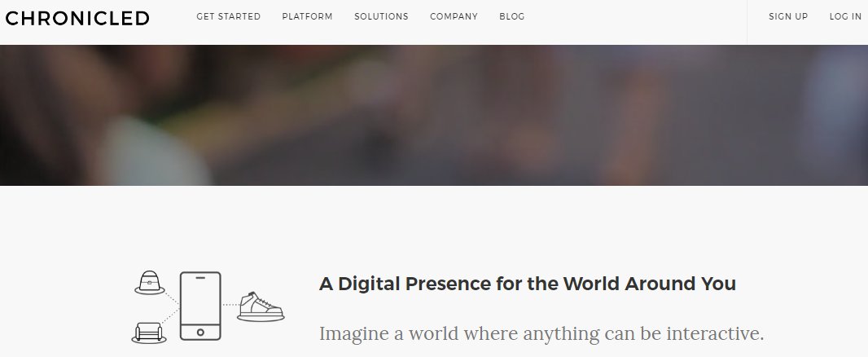Click the dotted line linking handbag and phone

coord(172,297)
